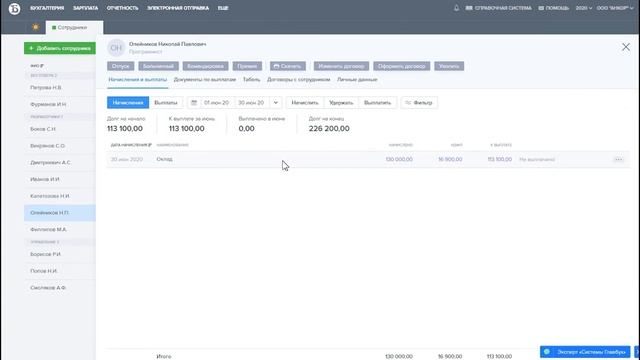
Task: Select employee Смоляков А.Ф.
Action: pyautogui.click(x=60, y=288)
